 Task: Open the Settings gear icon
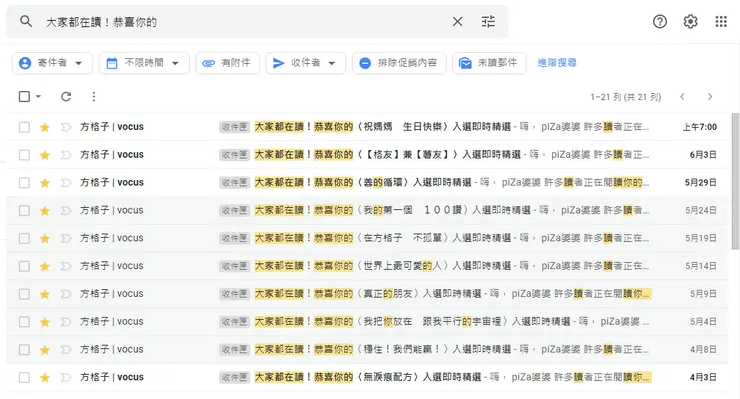pyautogui.click(x=690, y=21)
